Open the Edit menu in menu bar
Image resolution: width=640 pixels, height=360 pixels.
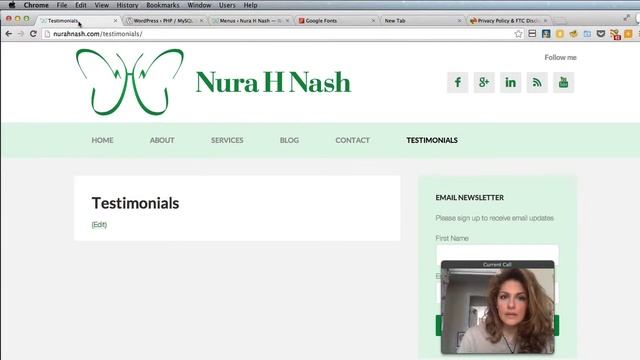[81, 5]
